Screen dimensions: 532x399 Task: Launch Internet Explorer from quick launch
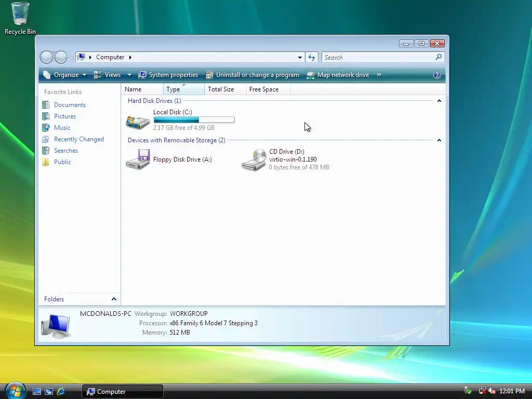tap(61, 392)
